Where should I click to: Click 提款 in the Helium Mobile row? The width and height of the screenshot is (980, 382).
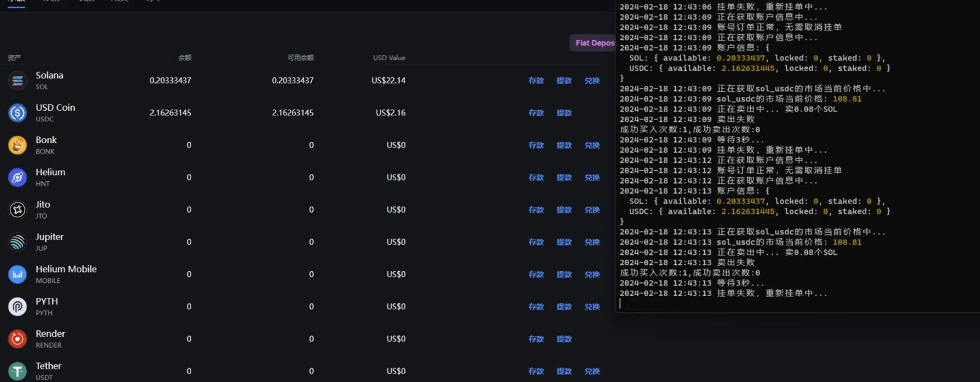coord(564,274)
